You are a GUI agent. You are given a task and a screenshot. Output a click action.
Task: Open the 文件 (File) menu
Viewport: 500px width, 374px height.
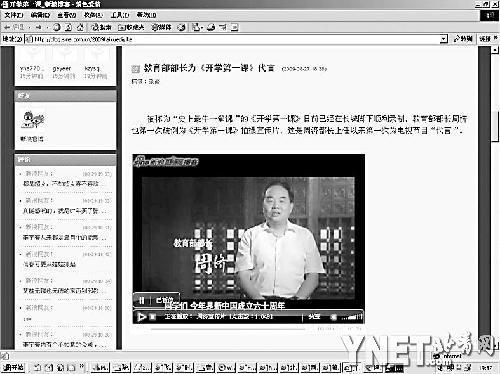coord(14,15)
